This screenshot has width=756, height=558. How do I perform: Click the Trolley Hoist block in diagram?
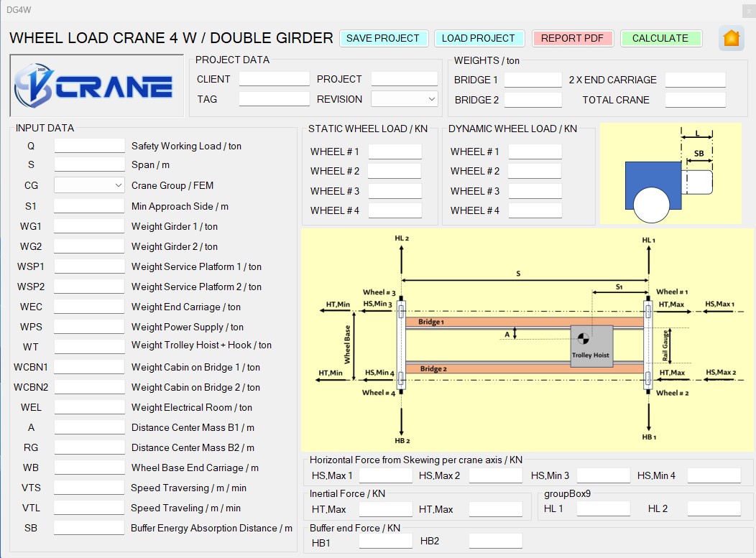[591, 346]
